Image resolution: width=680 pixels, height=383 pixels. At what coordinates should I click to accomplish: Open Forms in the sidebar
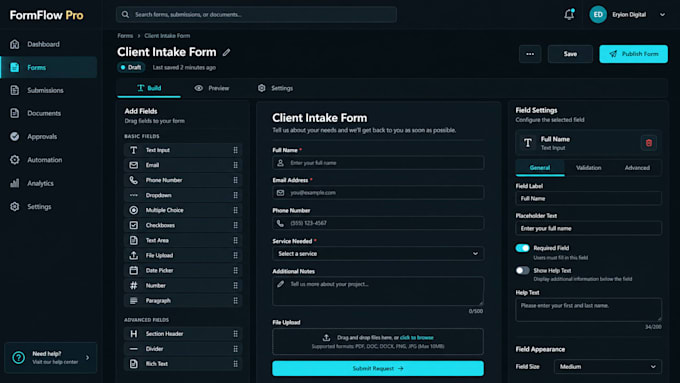coord(49,67)
